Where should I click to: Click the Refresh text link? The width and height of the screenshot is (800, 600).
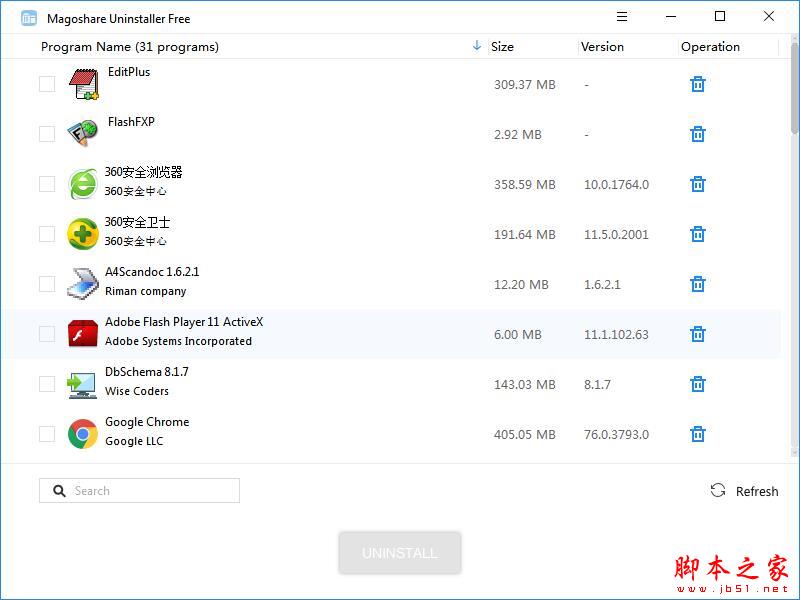pos(757,491)
